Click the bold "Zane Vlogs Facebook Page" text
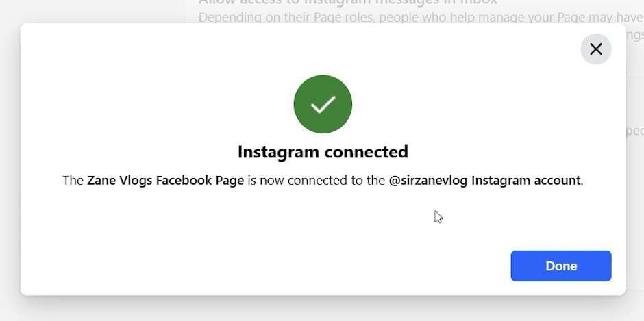The image size is (644, 321). point(165,180)
